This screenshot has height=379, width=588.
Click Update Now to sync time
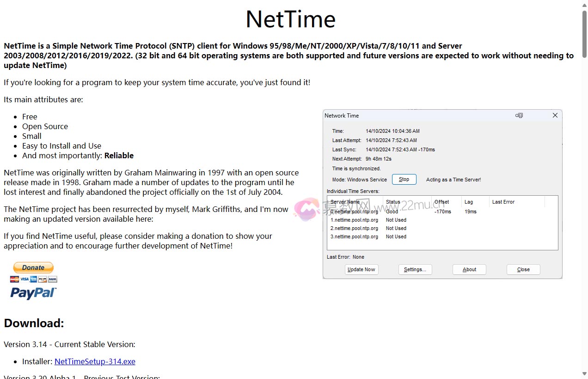tap(361, 269)
